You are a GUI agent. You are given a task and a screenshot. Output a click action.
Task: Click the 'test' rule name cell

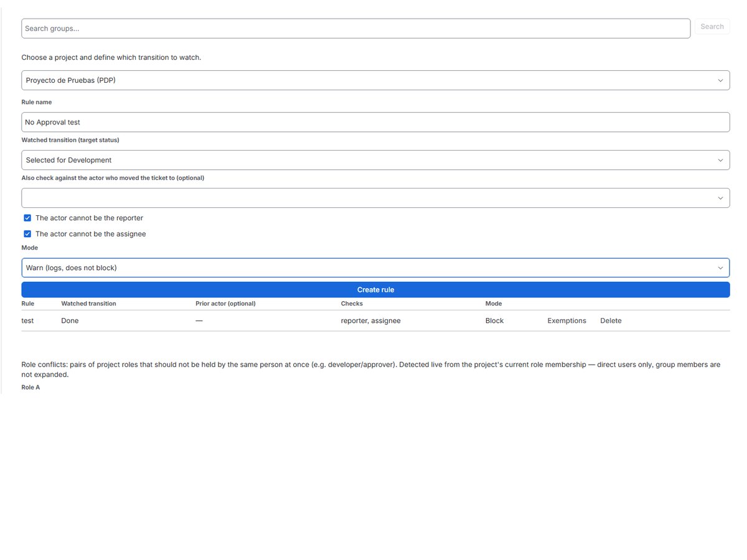(x=27, y=320)
